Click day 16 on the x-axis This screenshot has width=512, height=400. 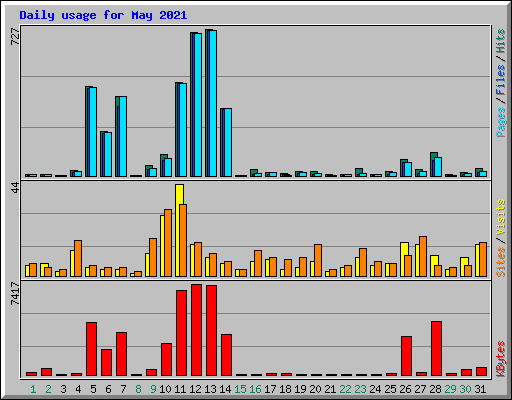[255, 389]
